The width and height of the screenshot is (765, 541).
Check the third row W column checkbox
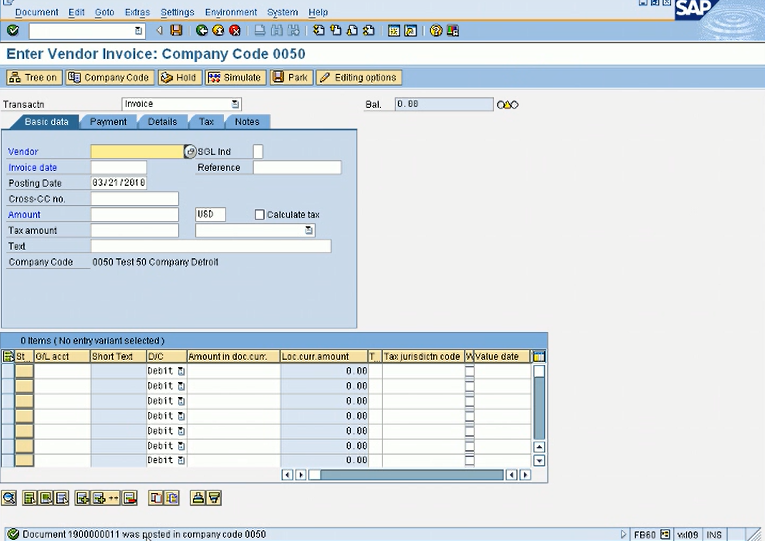pyautogui.click(x=469, y=401)
